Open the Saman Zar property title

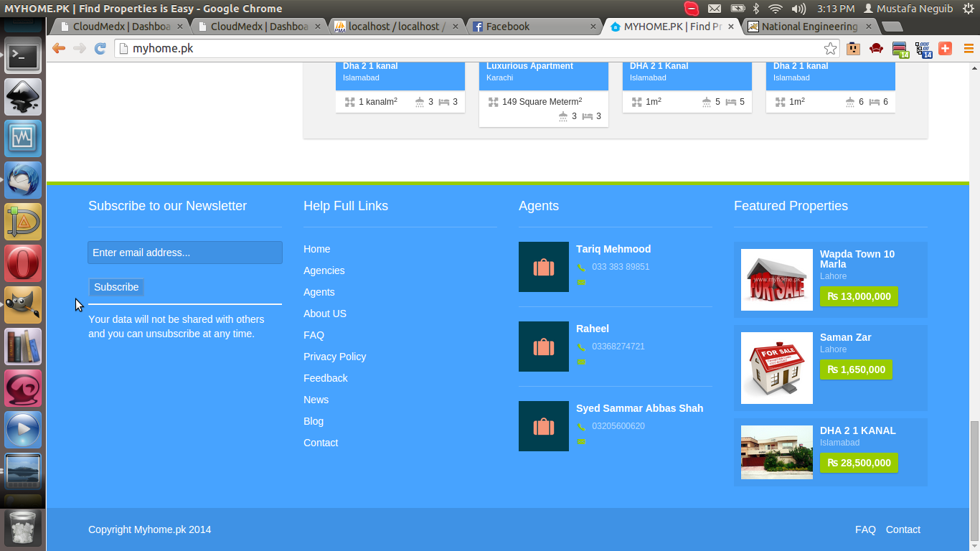click(x=846, y=337)
